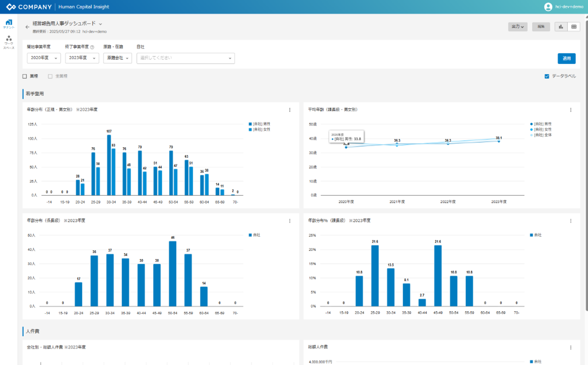588x365 pixels.
Task: Uncheck the データラベル checkbox
Action: pyautogui.click(x=547, y=76)
